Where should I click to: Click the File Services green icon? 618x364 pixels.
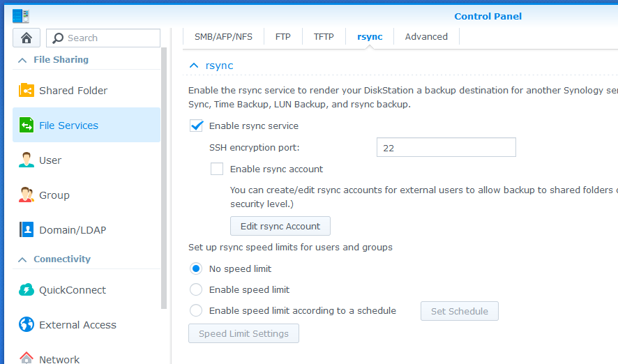[x=27, y=126]
